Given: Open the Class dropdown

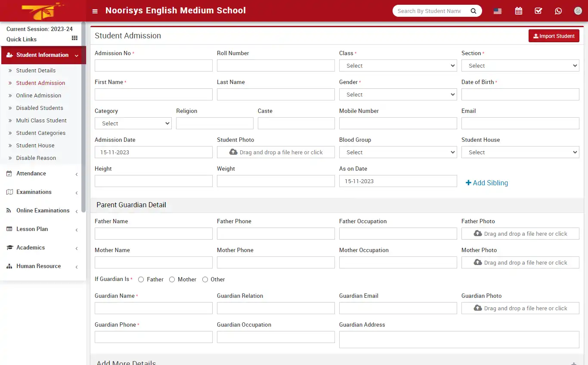Looking at the screenshot, I should pos(398,66).
